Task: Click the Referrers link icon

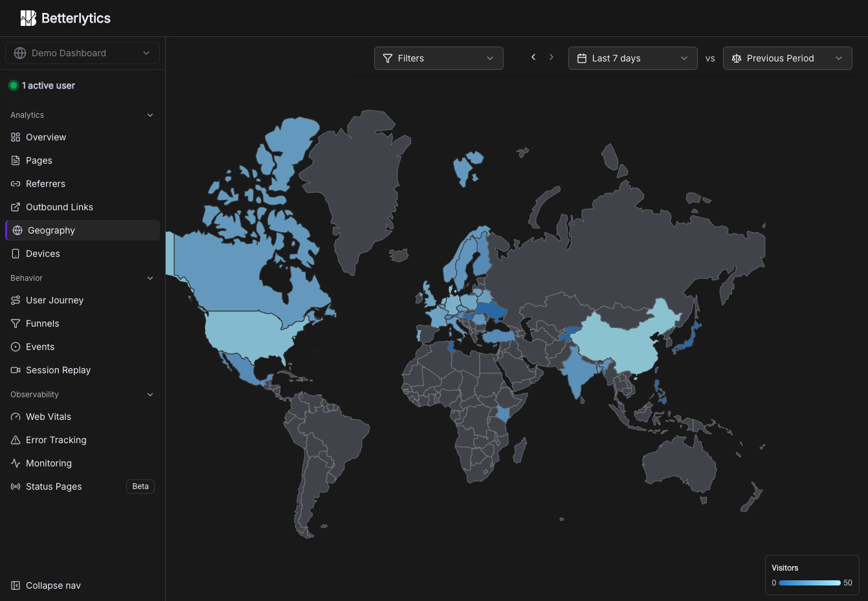Action: click(x=16, y=184)
